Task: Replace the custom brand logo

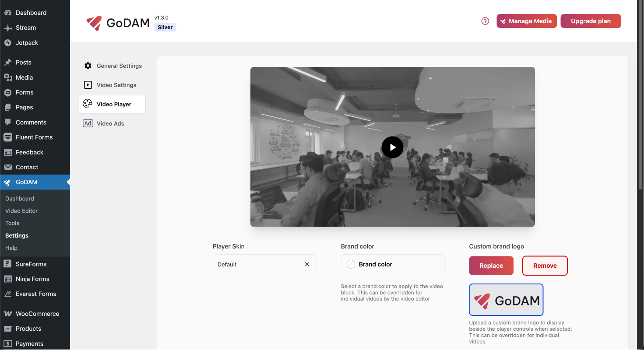Action: 491,266
